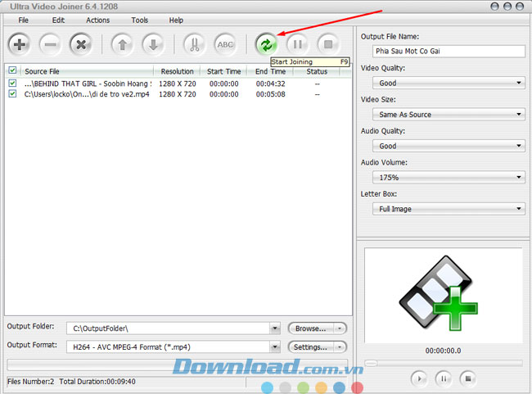Click the toolbar stop joining icon
532x394 pixels.
pyautogui.click(x=328, y=44)
